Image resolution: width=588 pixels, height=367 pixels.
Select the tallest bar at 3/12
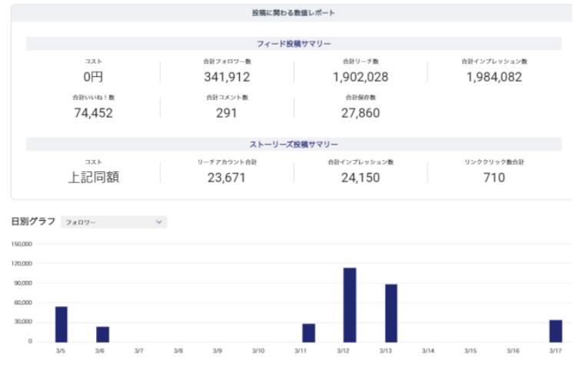[350, 305]
